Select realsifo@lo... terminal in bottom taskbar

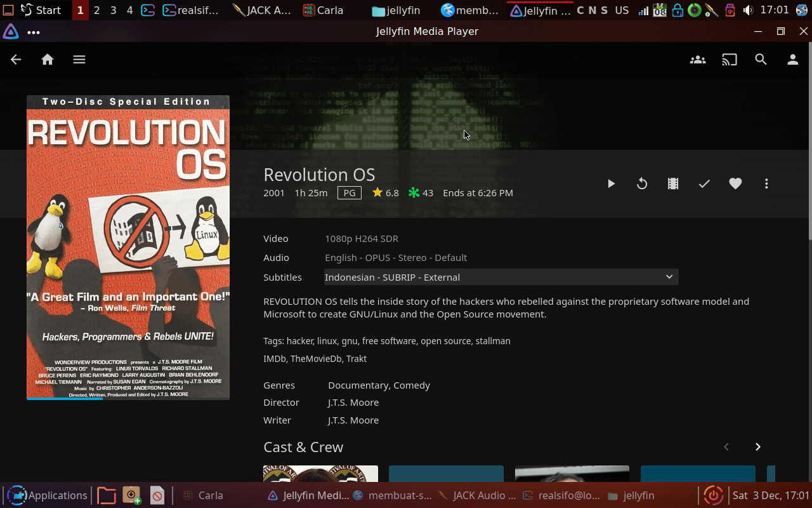(x=561, y=495)
